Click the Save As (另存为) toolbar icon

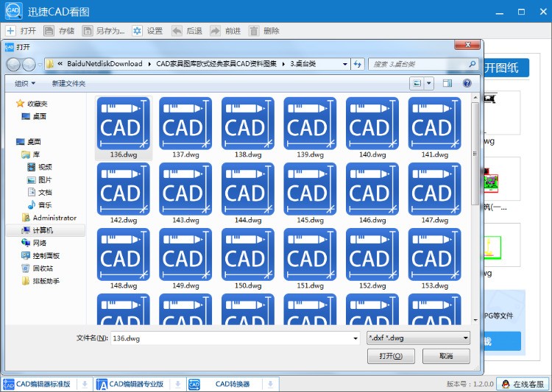[x=88, y=31]
